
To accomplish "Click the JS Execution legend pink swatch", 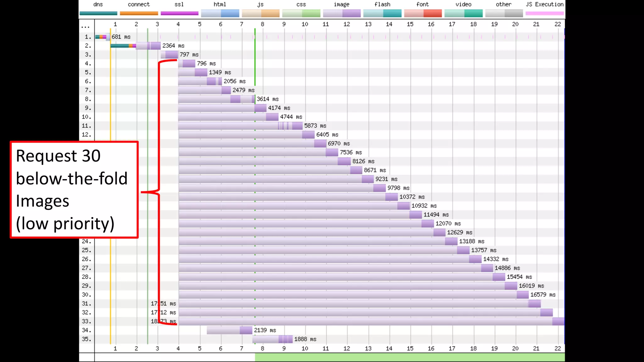I will point(544,14).
